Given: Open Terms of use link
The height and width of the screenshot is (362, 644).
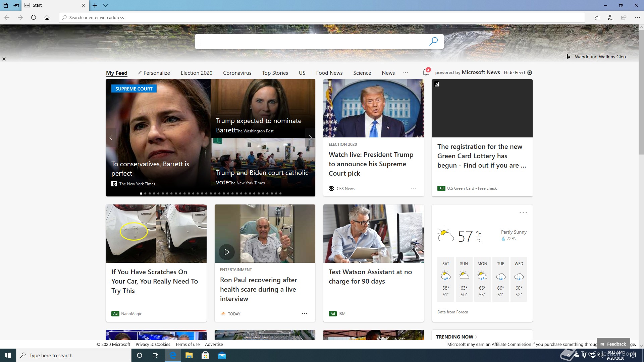Looking at the screenshot, I should tap(187, 344).
